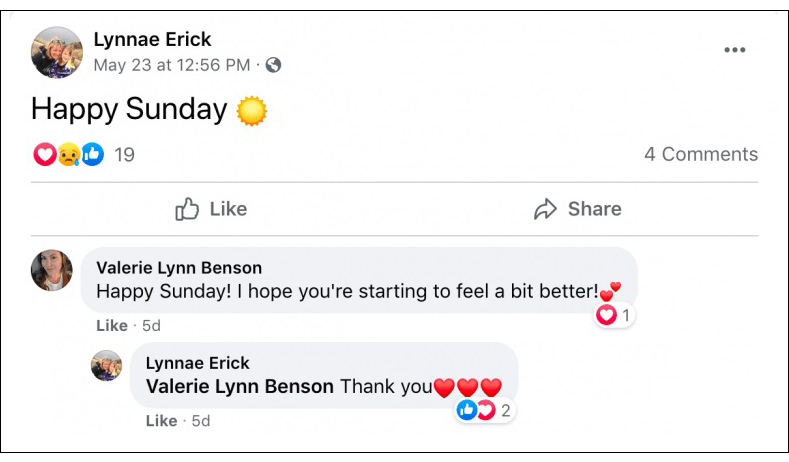Click the globe public audience icon
Viewport: 789px width, 462px height.
click(x=273, y=65)
